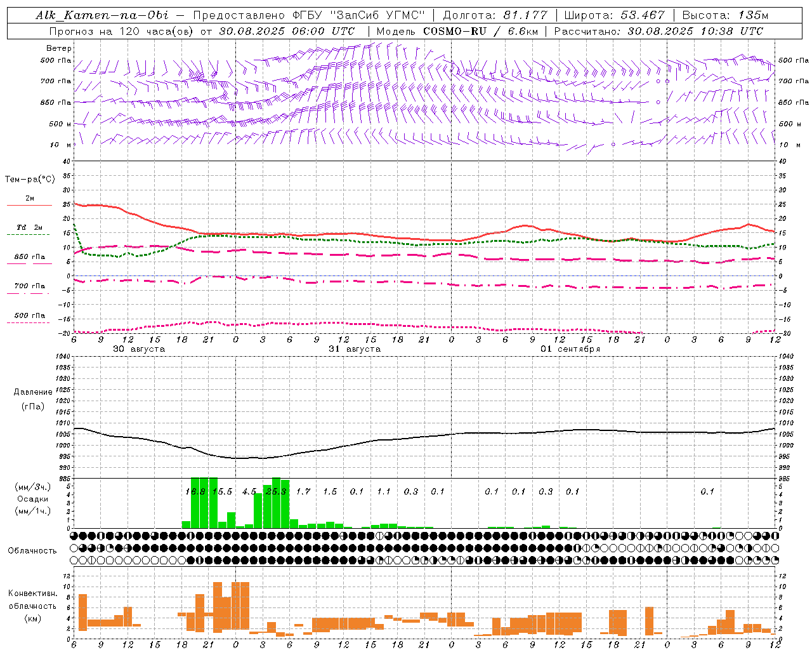Click the Конвективн. label
Screen dimensions: 812x650
(x=33, y=594)
